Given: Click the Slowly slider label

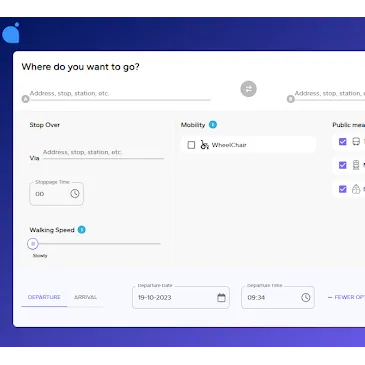Looking at the screenshot, I should (x=40, y=256).
